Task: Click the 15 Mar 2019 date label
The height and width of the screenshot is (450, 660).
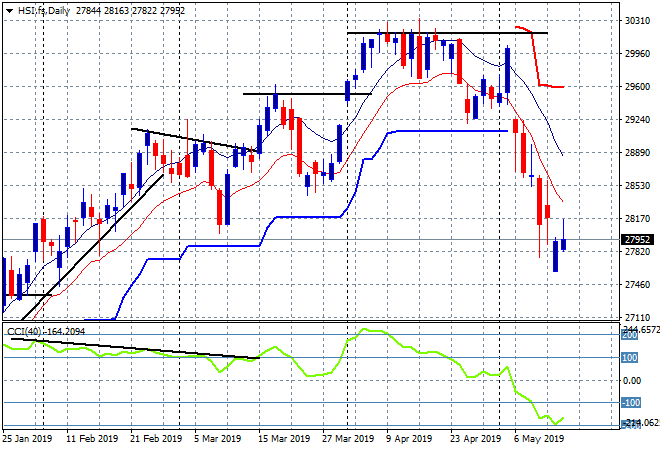Action: click(x=284, y=439)
